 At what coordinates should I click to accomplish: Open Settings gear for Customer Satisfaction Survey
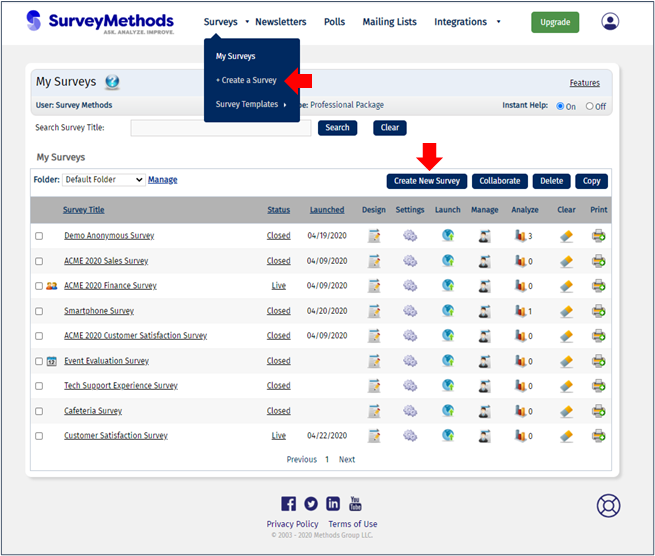[x=410, y=436]
